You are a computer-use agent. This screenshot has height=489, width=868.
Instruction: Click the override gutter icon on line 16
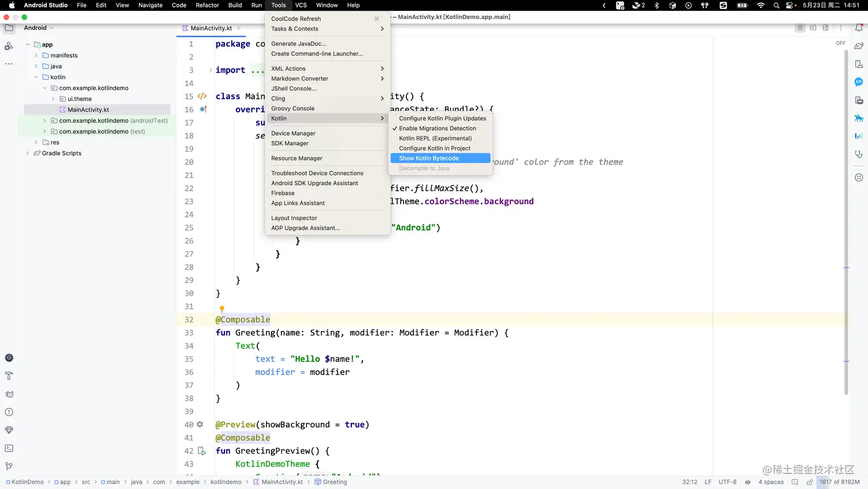point(203,109)
